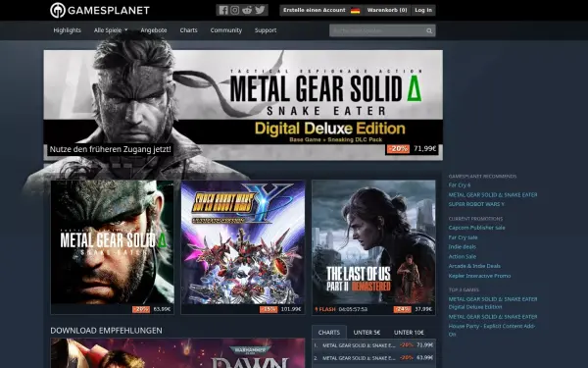This screenshot has width=588, height=368.
Task: Open the Far Cry sale promotion
Action: (x=463, y=237)
